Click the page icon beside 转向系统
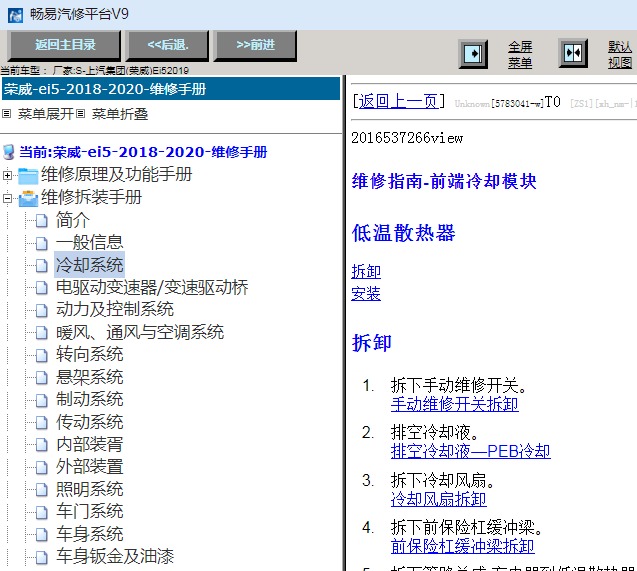The image size is (637, 571). point(41,355)
